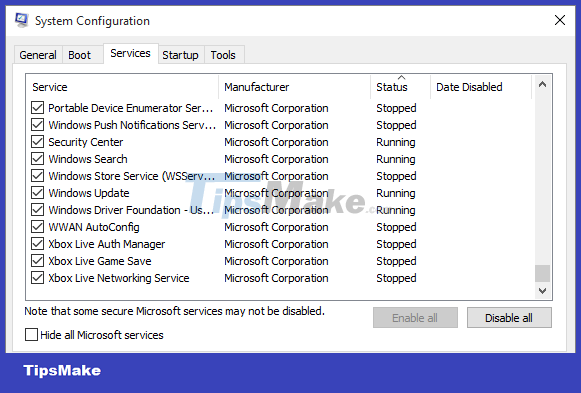The width and height of the screenshot is (581, 393).
Task: Click Manufacturer cell of Xbox Live Game Save
Action: tap(276, 262)
